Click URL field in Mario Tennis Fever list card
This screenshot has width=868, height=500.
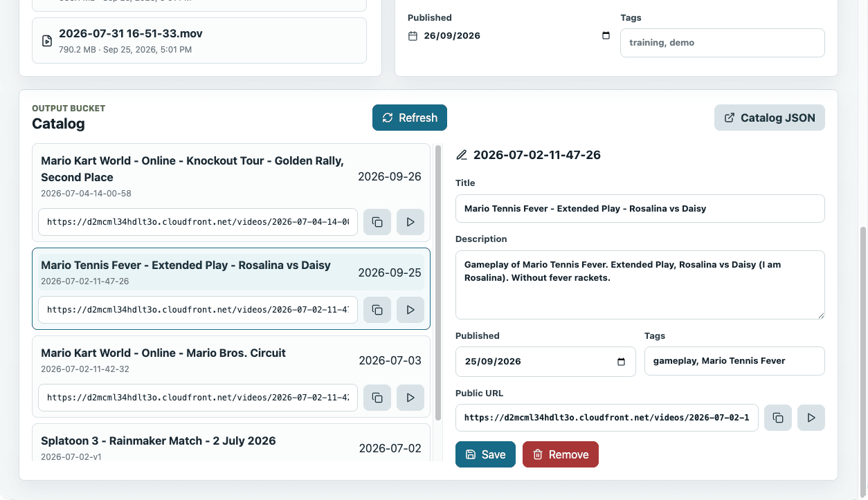coord(198,310)
